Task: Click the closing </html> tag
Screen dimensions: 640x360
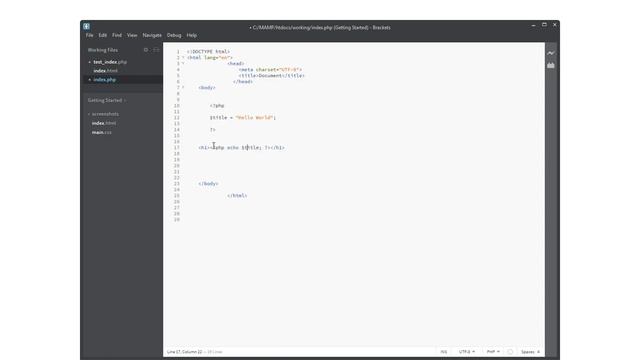Action: pos(237,196)
